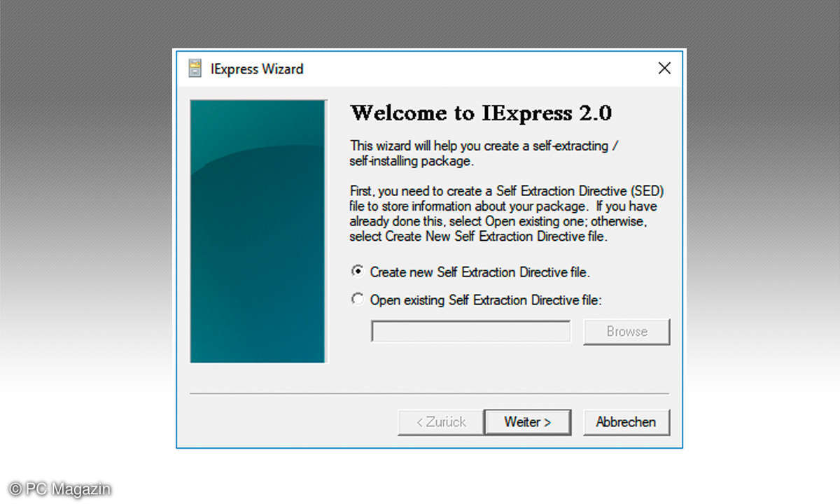The width and height of the screenshot is (840, 504).
Task: Click the IExpress Wizard title bar icon
Action: [195, 69]
